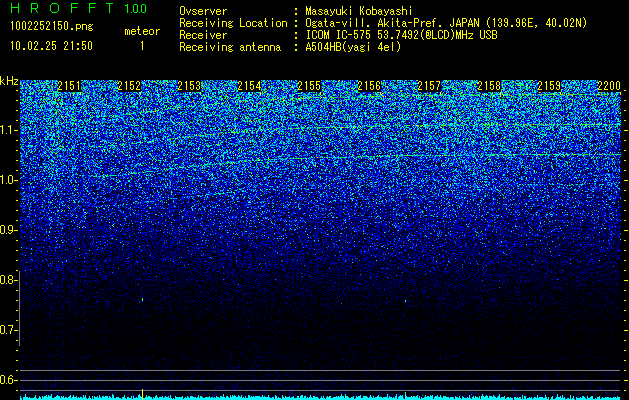Click the Receiving Location label
The image size is (629, 400).
pos(233,23)
